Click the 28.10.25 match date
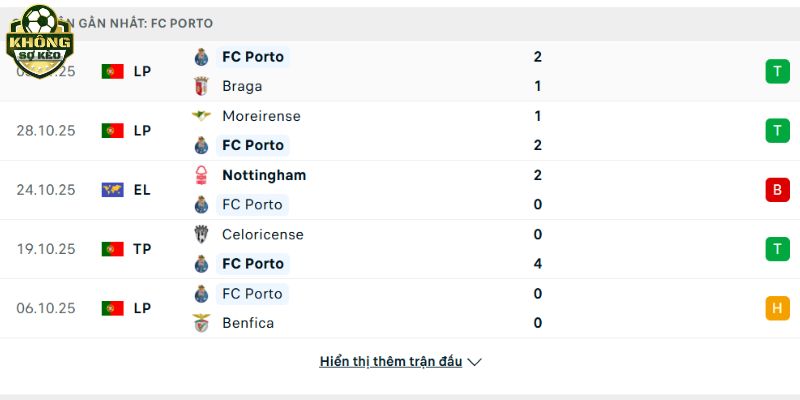The image size is (800, 400). [46, 131]
